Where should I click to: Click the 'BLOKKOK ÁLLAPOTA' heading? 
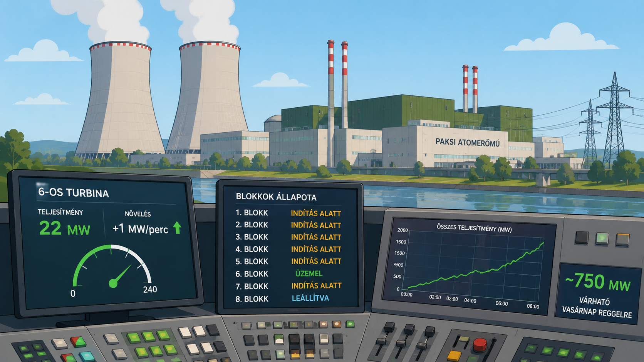tap(276, 197)
